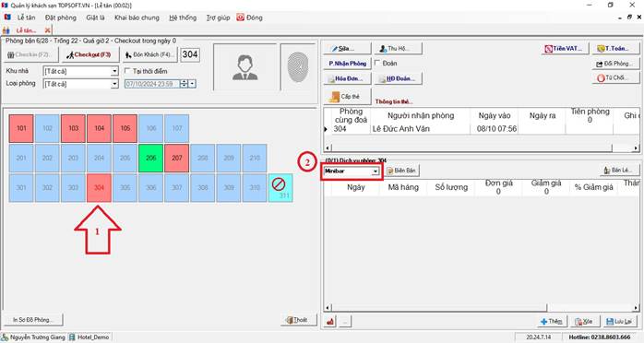Click the Hóa Đơn invoice button
This screenshot has width=644, height=343.
[x=347, y=78]
